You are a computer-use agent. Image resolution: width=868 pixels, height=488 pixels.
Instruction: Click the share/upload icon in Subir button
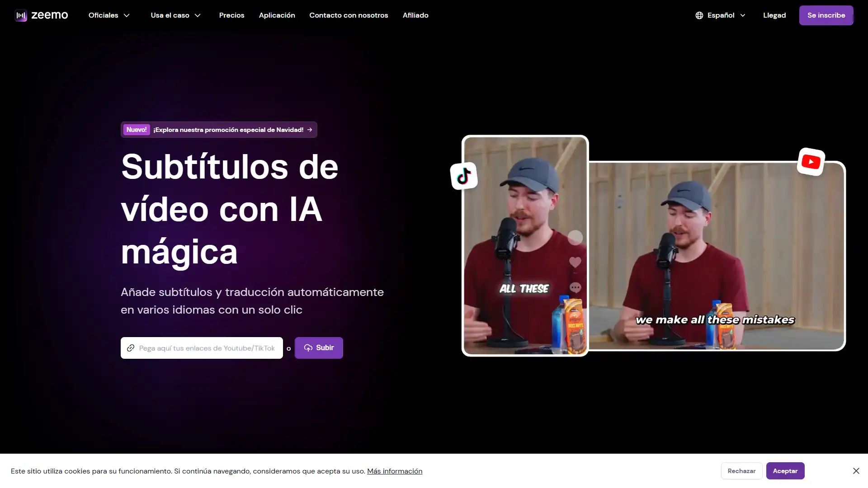pos(308,348)
